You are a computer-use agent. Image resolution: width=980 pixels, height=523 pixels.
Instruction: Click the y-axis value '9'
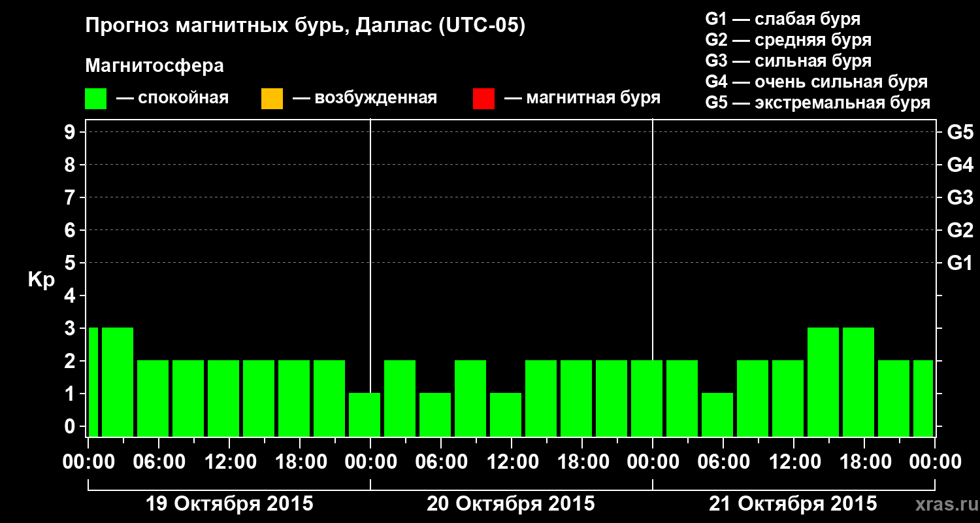pyautogui.click(x=71, y=132)
